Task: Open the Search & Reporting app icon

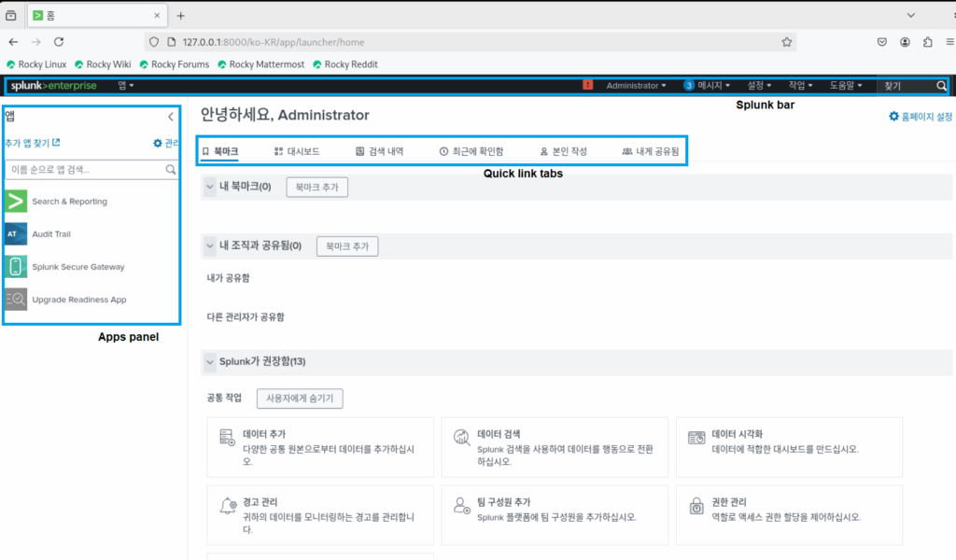Action: pos(16,201)
